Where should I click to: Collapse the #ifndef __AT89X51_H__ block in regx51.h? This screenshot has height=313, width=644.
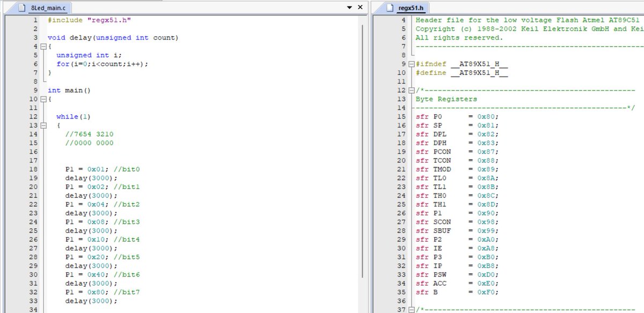coord(412,64)
